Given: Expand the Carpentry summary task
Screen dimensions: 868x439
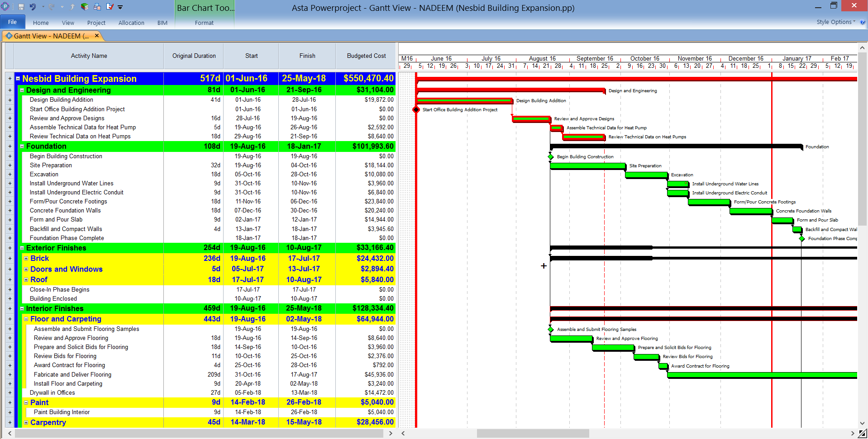Looking at the screenshot, I should point(26,422).
